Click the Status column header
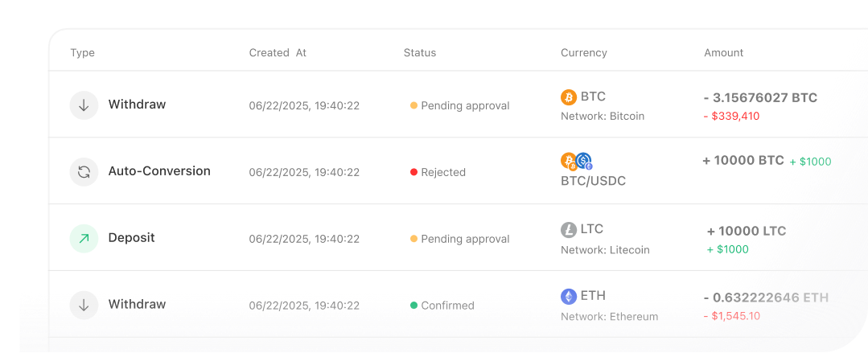868x353 pixels. 420,53
